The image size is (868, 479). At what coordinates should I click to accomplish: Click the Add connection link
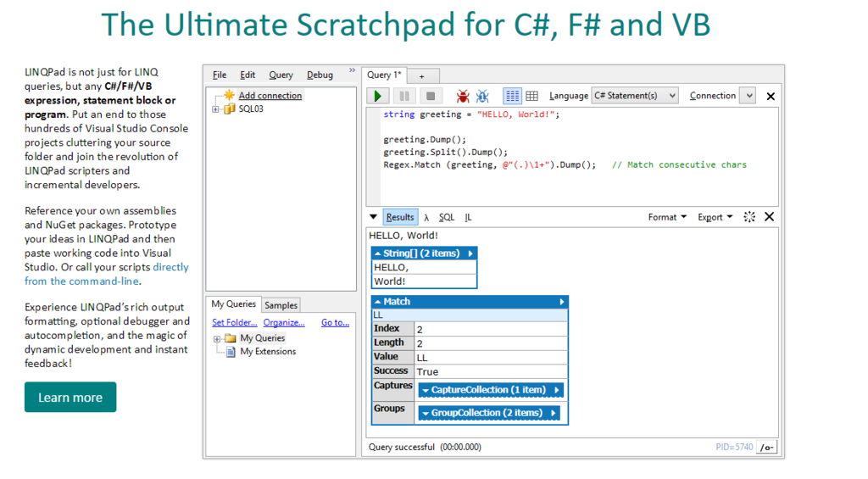pos(270,95)
